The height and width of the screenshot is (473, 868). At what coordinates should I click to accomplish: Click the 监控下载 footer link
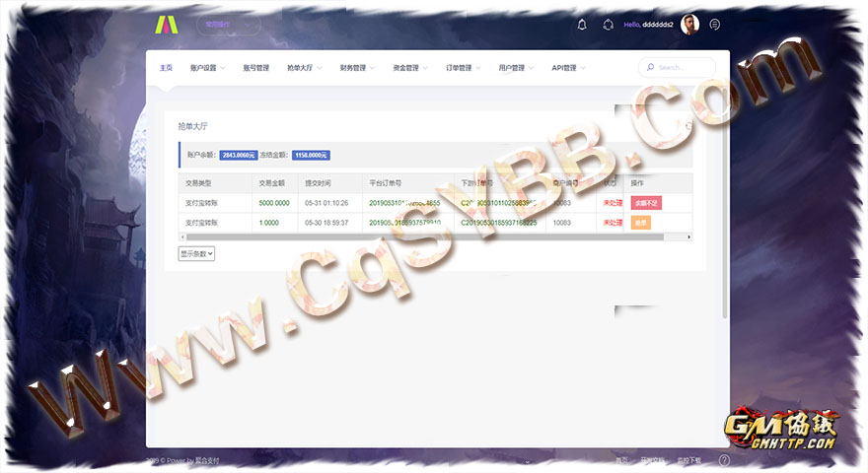(x=688, y=460)
